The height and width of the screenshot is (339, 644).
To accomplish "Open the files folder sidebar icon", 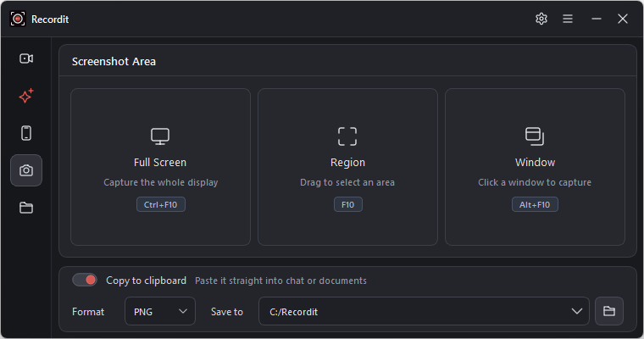I will [x=26, y=208].
